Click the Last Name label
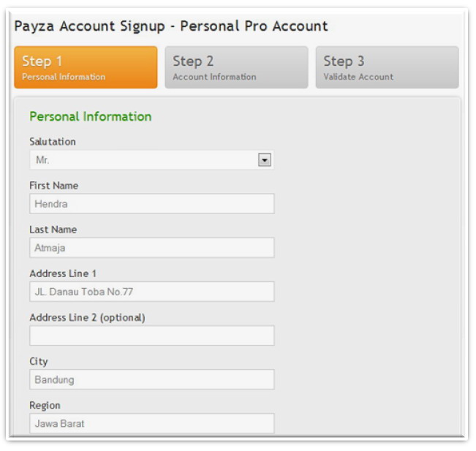The width and height of the screenshot is (476, 451). (53, 230)
